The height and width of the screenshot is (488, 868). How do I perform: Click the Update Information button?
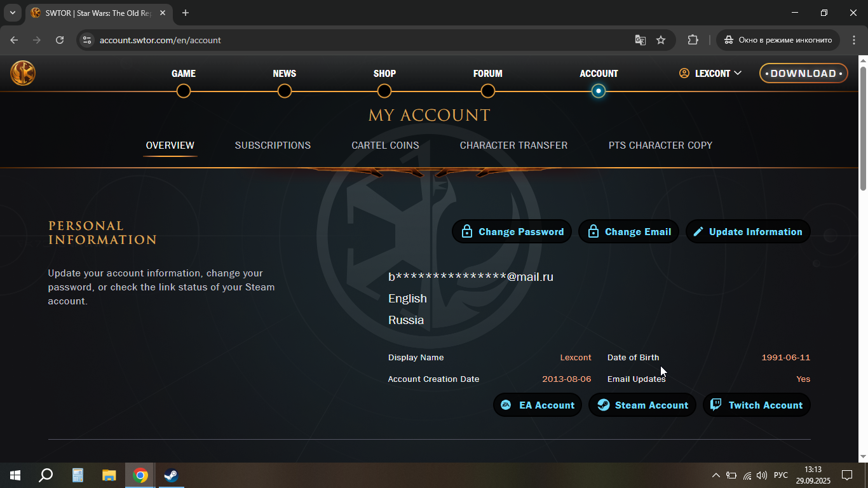[x=748, y=232]
